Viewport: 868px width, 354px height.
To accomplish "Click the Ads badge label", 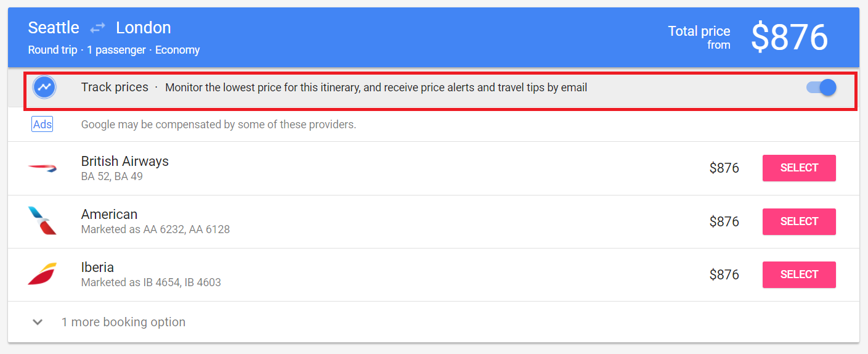I will [x=43, y=125].
